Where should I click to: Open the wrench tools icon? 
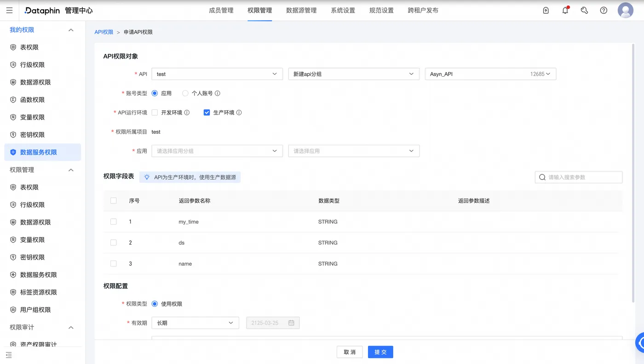click(584, 10)
